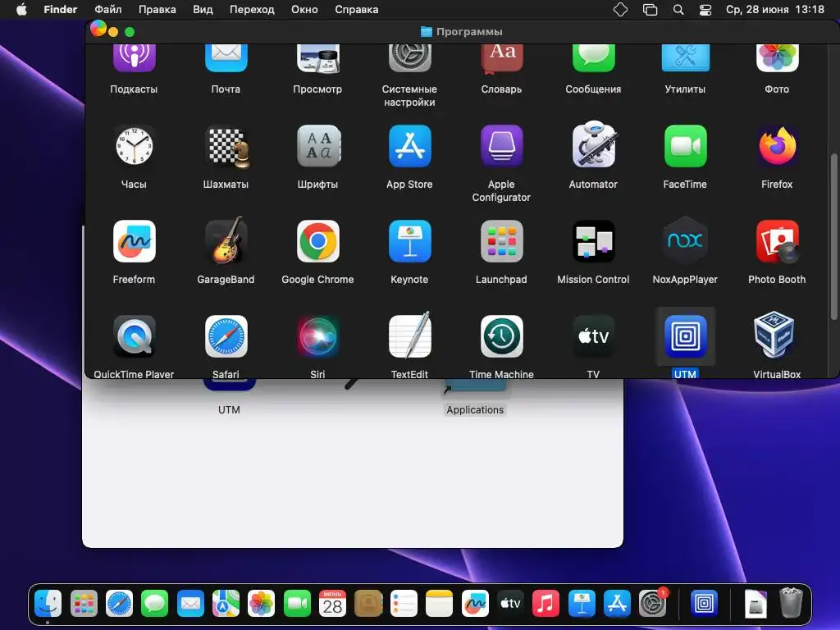Viewport: 840px width, 630px height.
Task: Select the GarageBand app icon
Action: tap(226, 240)
